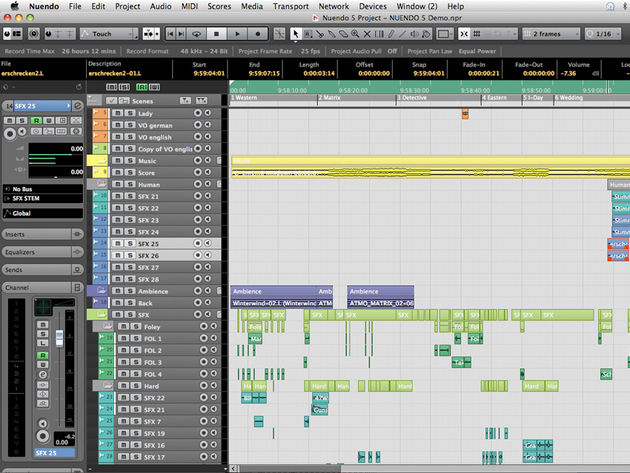This screenshot has width=630, height=473.
Task: Click the channel volume fader handle
Action: pyautogui.click(x=58, y=340)
